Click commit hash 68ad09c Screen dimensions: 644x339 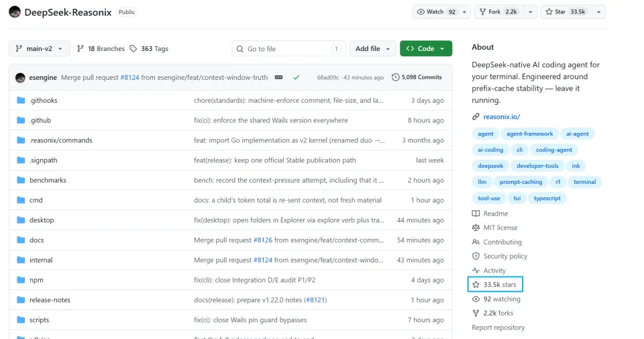pyautogui.click(x=328, y=77)
